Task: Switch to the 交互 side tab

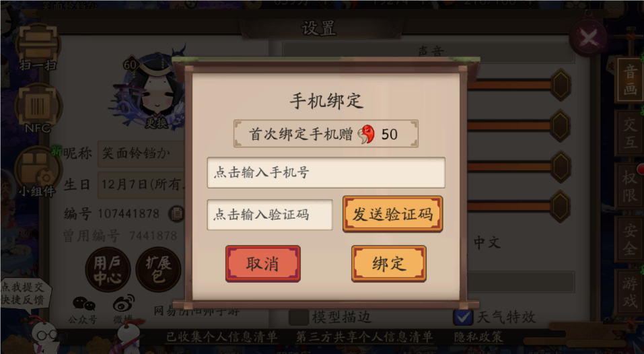Action: [629, 133]
